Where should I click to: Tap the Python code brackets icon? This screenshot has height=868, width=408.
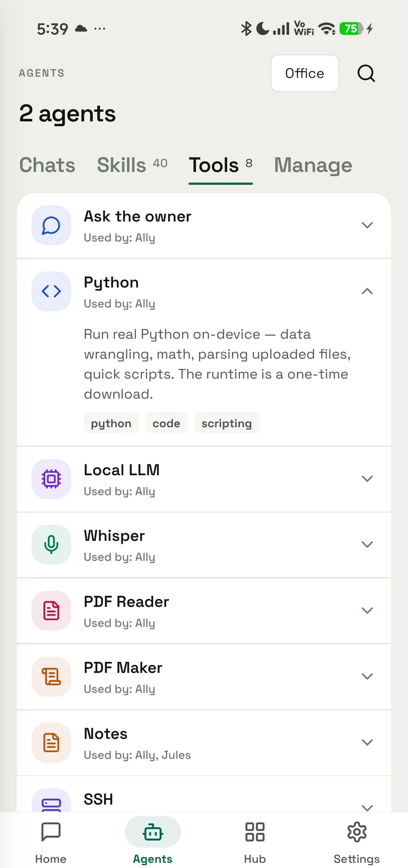click(51, 291)
